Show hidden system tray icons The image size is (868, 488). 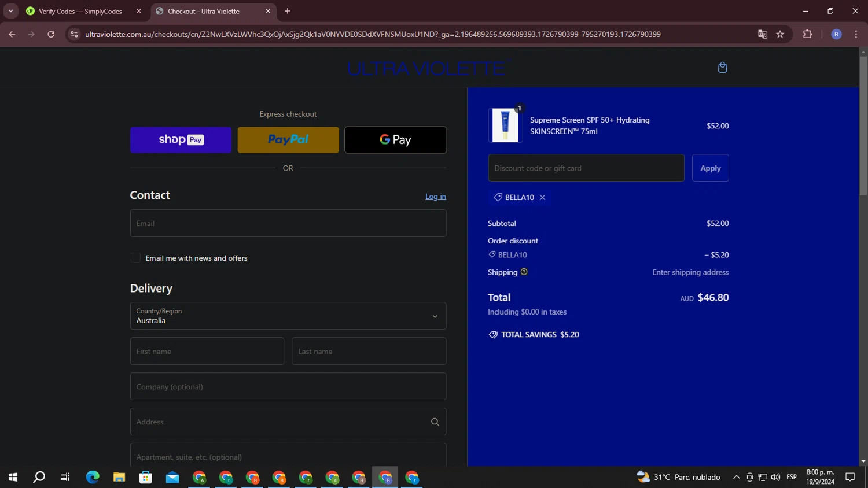[x=736, y=477]
